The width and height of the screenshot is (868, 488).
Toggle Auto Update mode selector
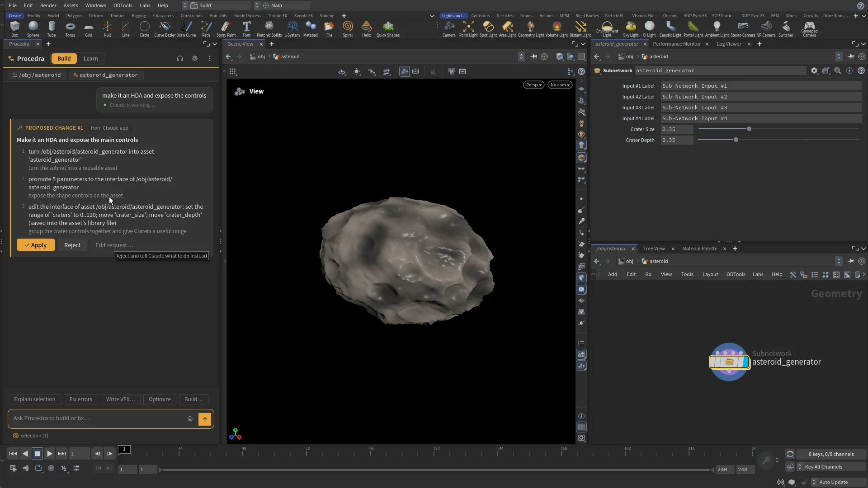839,482
